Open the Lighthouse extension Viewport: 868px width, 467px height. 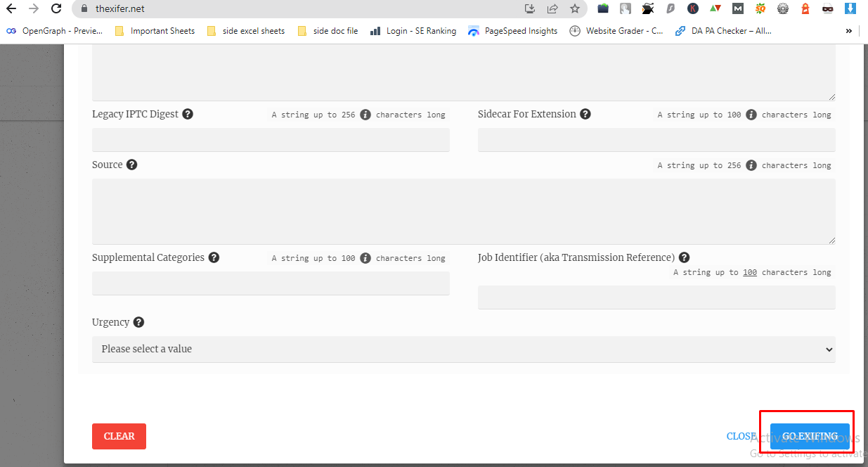click(805, 9)
